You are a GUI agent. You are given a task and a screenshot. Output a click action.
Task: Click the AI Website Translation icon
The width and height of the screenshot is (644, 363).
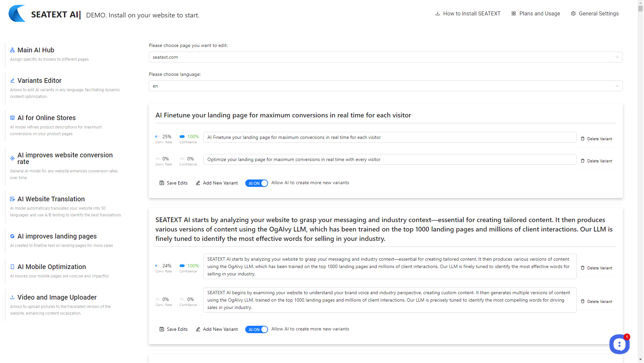tap(12, 199)
